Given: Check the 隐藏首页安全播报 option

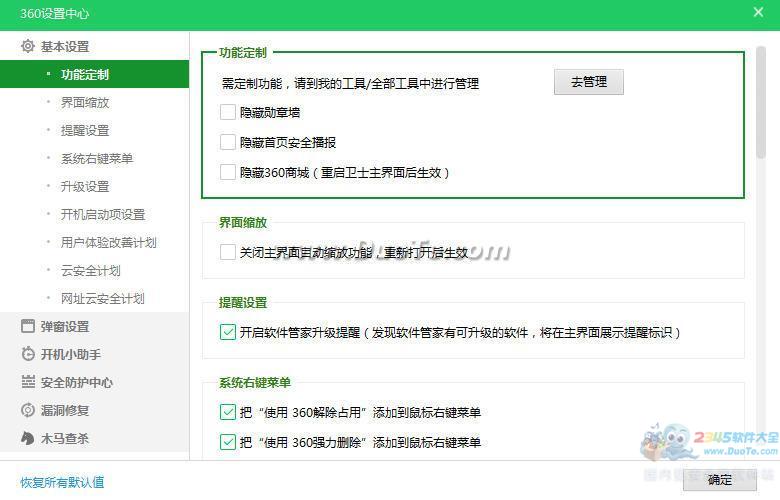Looking at the screenshot, I should [x=228, y=142].
